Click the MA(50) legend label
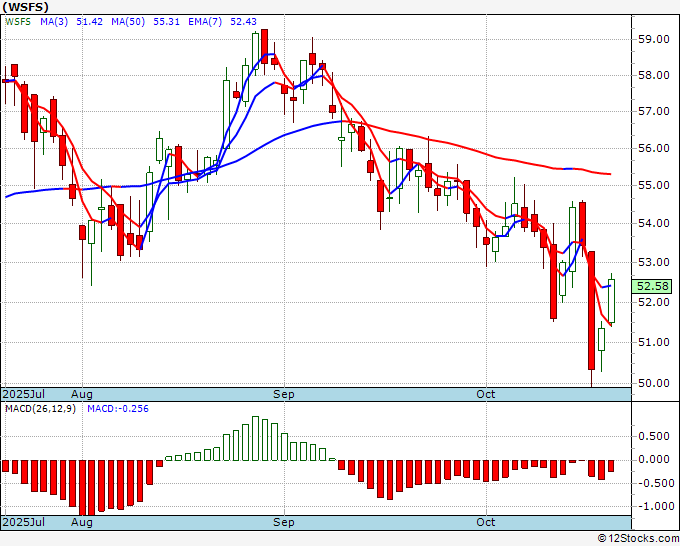The height and width of the screenshot is (546, 680). point(128,22)
